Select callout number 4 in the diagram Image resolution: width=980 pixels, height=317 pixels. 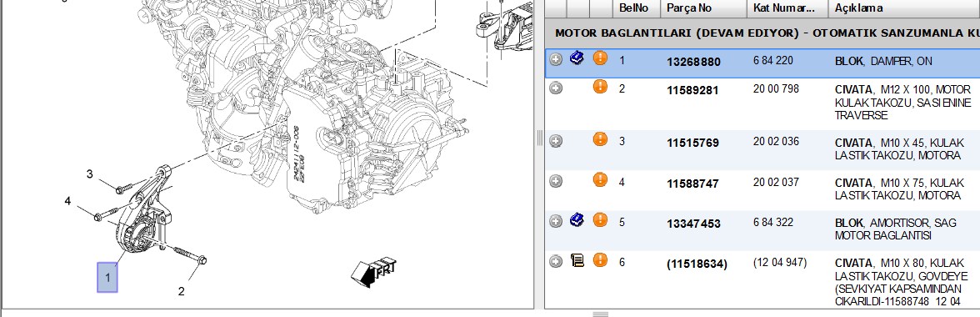tap(67, 201)
